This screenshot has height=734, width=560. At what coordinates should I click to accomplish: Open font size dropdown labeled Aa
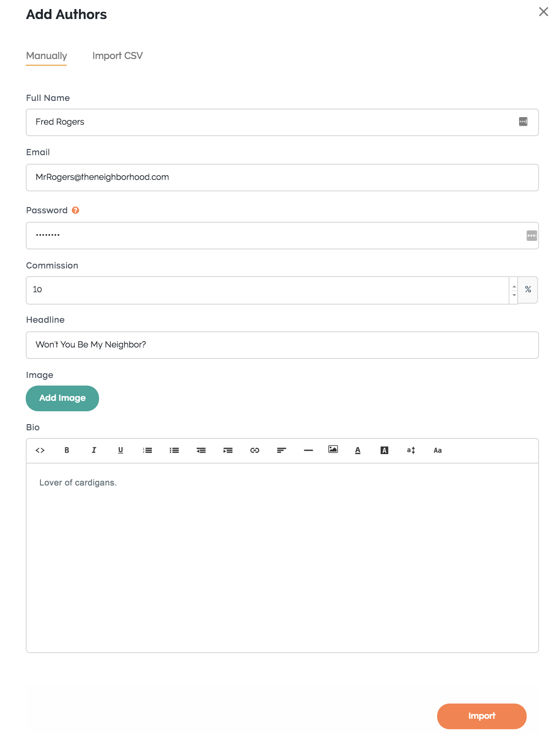pyautogui.click(x=438, y=450)
